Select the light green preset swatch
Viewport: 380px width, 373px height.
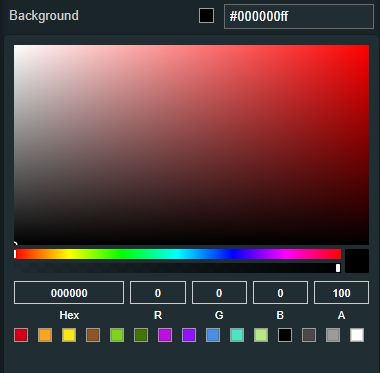point(117,335)
